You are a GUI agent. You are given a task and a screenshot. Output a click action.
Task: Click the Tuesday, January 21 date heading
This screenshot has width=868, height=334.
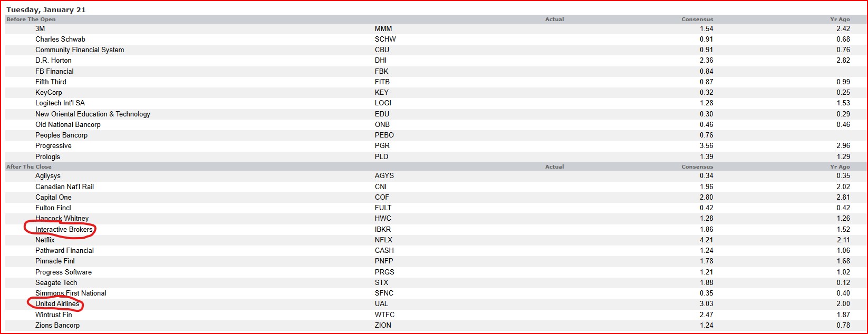point(46,9)
